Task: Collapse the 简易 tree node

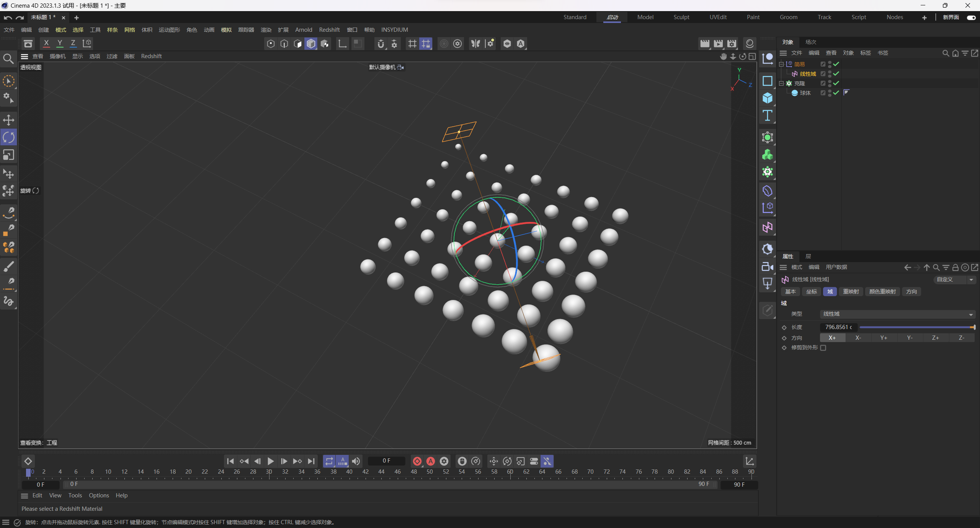Action: [x=781, y=64]
